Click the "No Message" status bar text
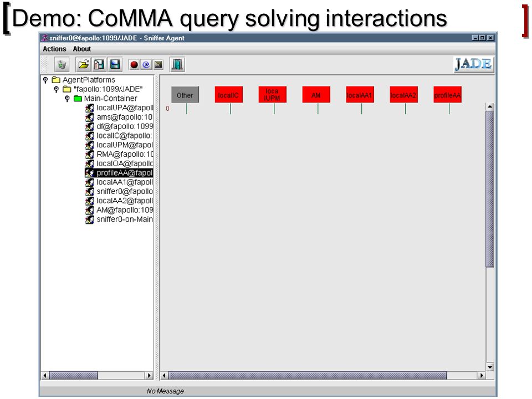532x399 pixels. click(x=165, y=391)
